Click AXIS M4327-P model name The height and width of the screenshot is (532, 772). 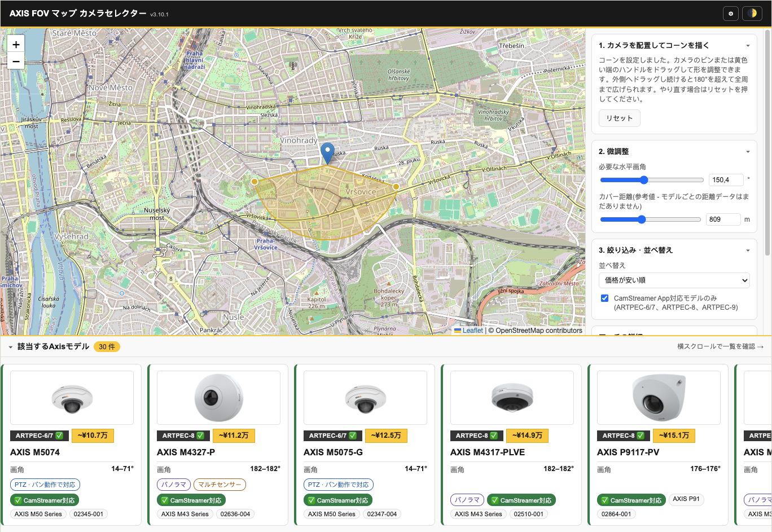point(186,452)
